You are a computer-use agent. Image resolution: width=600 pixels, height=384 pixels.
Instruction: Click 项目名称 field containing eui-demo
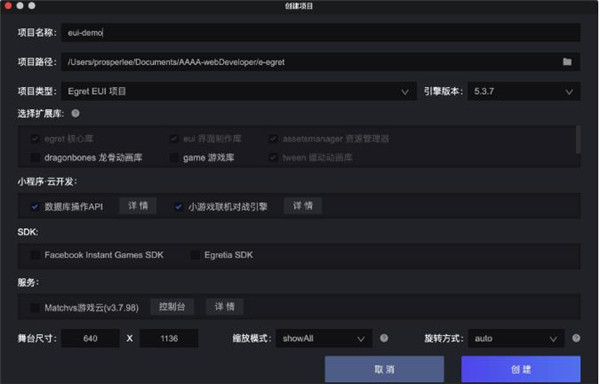321,33
